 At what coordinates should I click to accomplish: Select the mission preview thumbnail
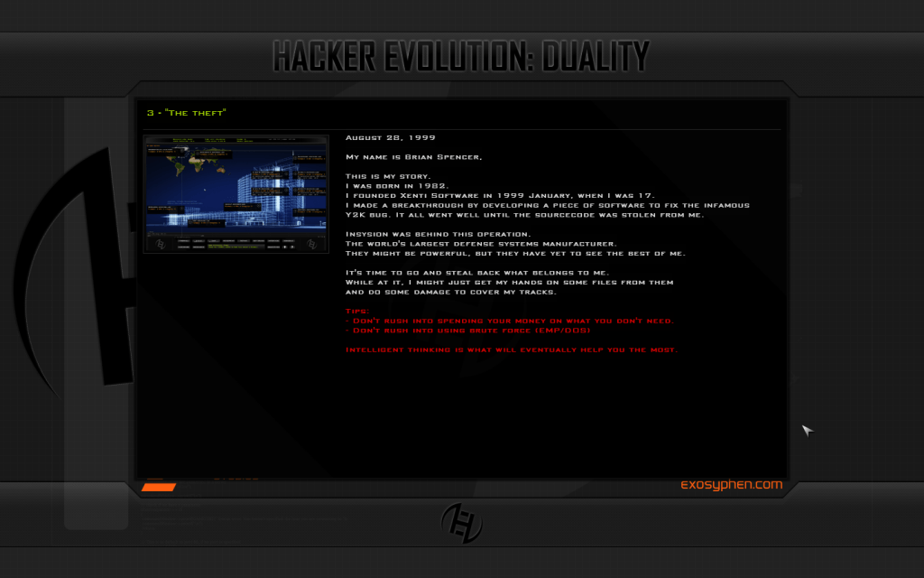click(x=236, y=191)
